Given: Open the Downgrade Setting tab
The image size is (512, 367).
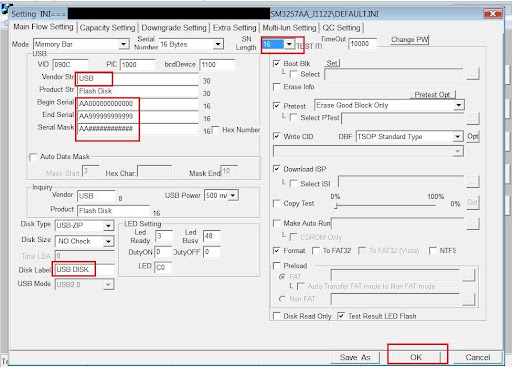Looking at the screenshot, I should coord(174,28).
